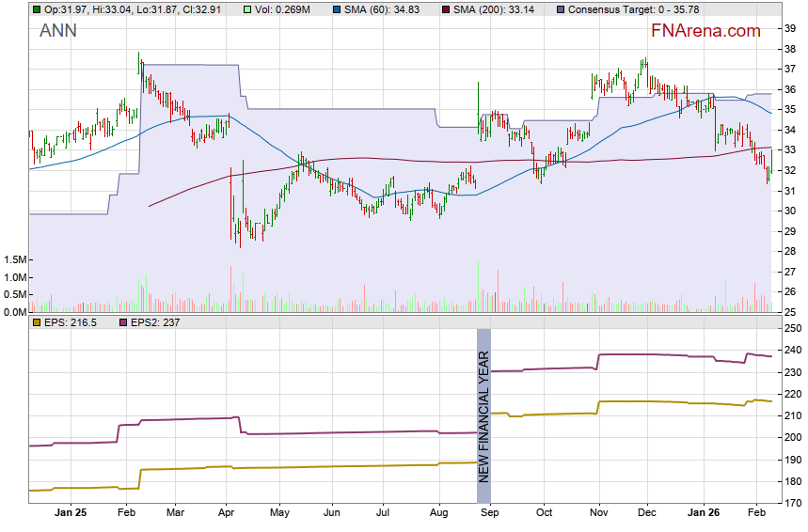Viewport: 808px width, 532px height.
Task: Click the ANN ticker label
Action: pos(58,31)
